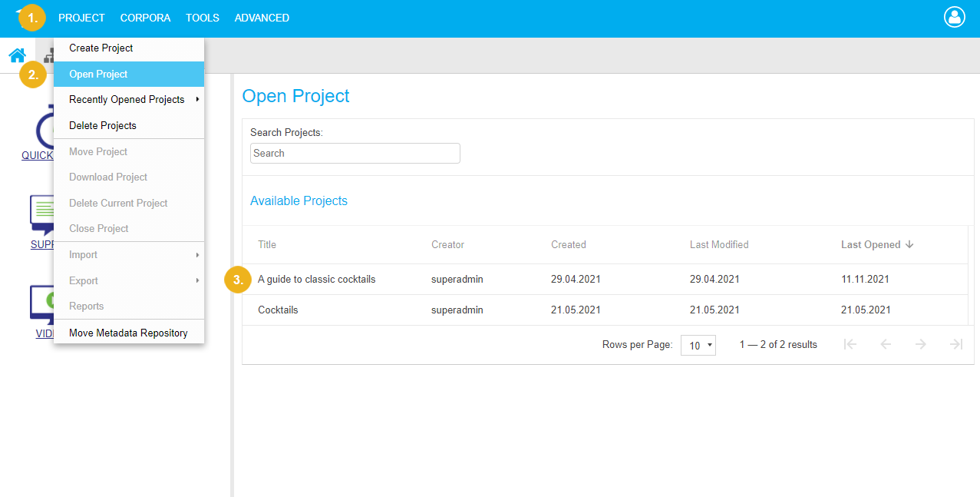Sort by Last Opened column arrow
Screen dimensions: 980x497
point(909,244)
